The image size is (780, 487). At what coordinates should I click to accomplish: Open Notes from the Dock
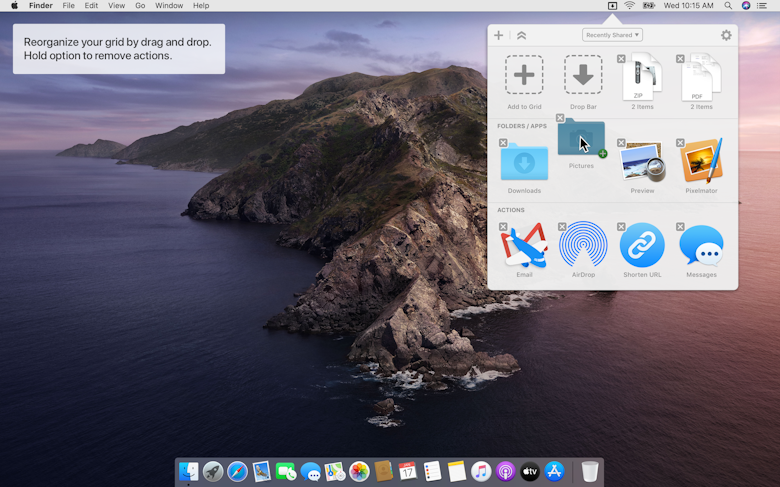[x=457, y=471]
